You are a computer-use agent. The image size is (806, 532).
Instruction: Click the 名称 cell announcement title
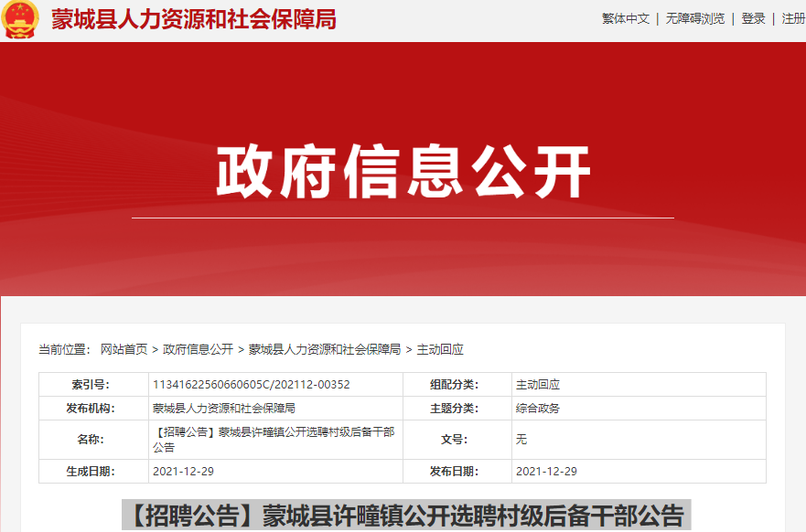pos(274,440)
